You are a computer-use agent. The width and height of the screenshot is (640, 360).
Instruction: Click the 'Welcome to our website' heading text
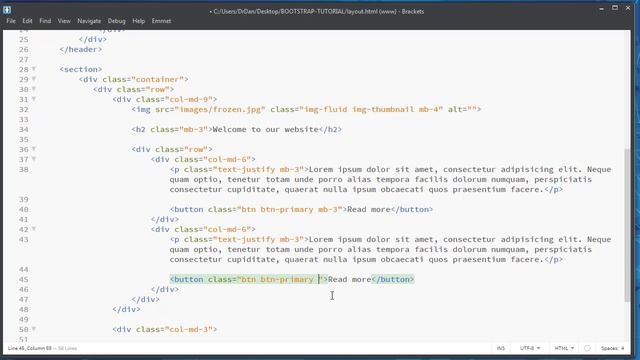pos(265,129)
